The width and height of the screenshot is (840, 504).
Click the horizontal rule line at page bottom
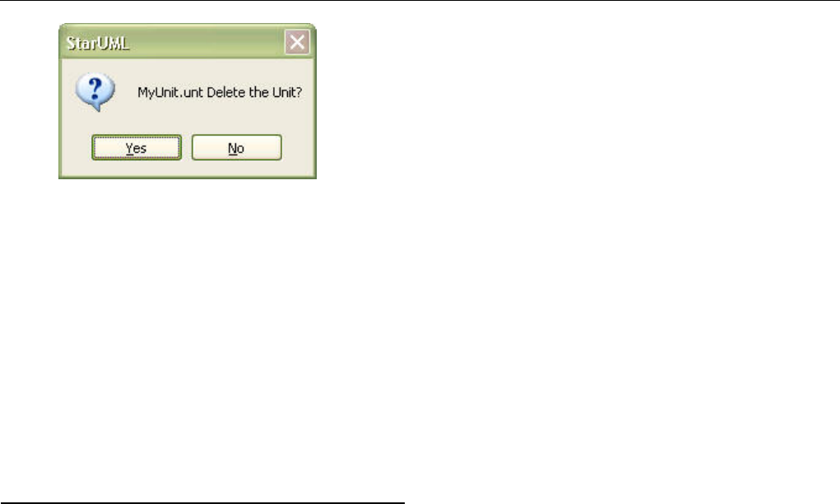pos(202,502)
